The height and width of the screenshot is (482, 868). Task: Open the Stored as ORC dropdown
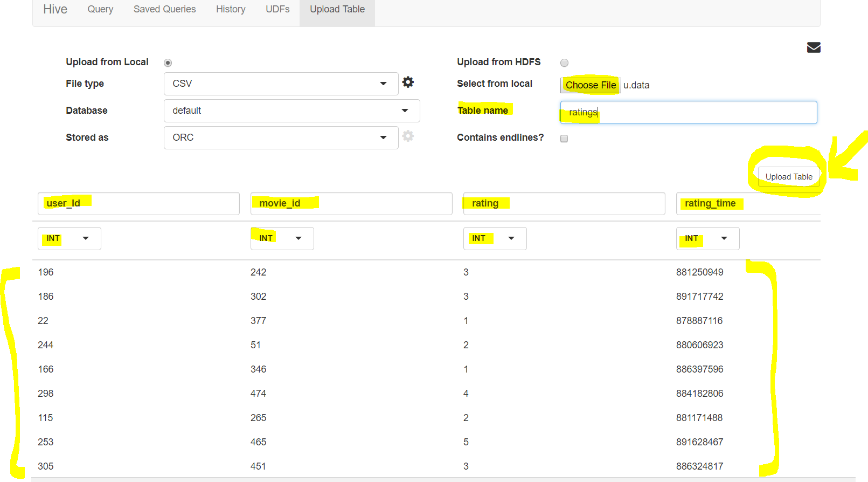[x=281, y=137]
